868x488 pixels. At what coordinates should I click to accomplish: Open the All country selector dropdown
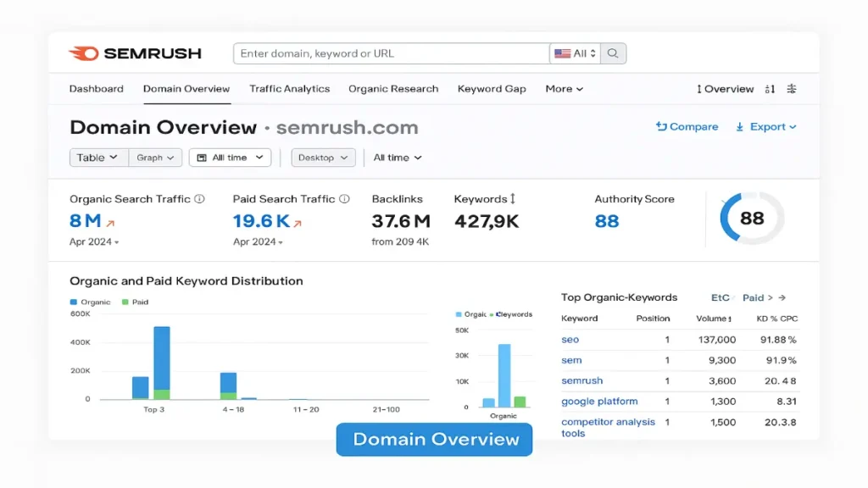pos(576,53)
